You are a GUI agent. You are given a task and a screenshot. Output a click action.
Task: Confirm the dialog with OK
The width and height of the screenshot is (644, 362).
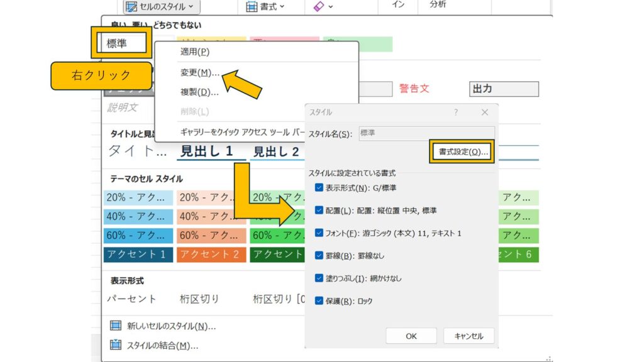(x=411, y=336)
